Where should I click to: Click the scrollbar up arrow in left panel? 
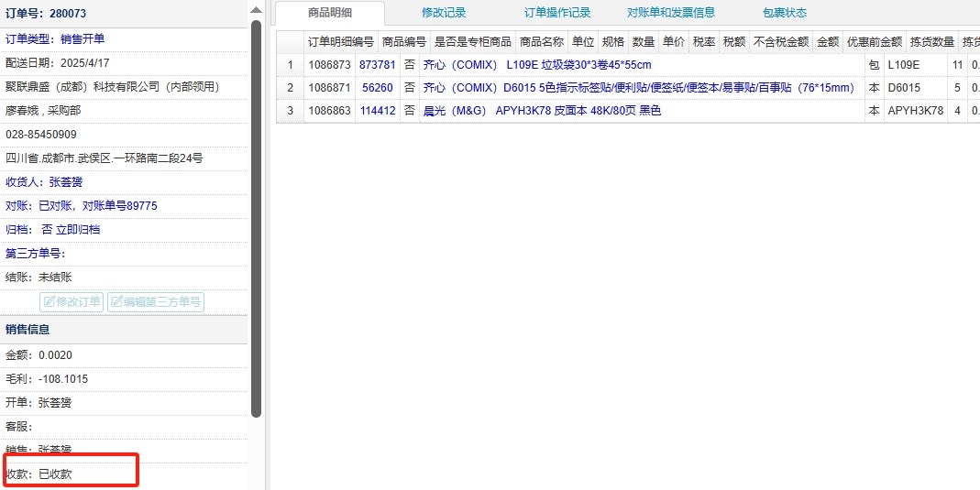pyautogui.click(x=257, y=10)
